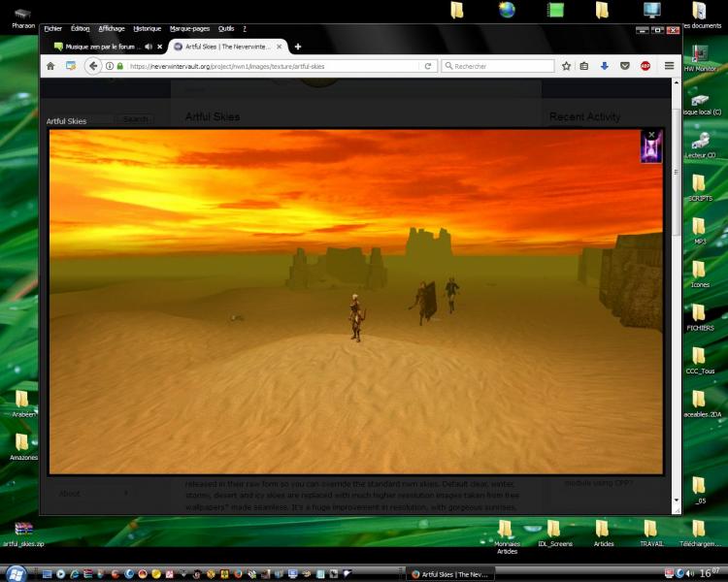Open the _05 desktop folder

point(699,490)
